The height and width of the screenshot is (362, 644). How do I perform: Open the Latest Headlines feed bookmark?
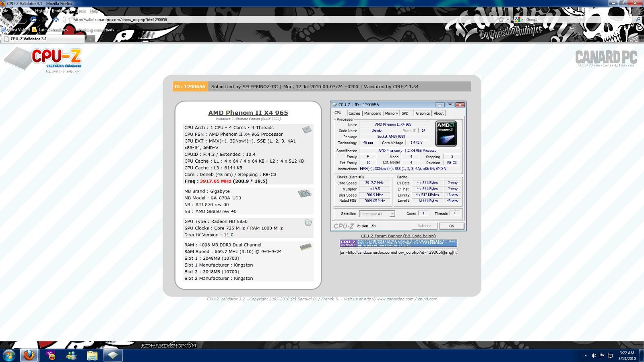(x=50, y=30)
